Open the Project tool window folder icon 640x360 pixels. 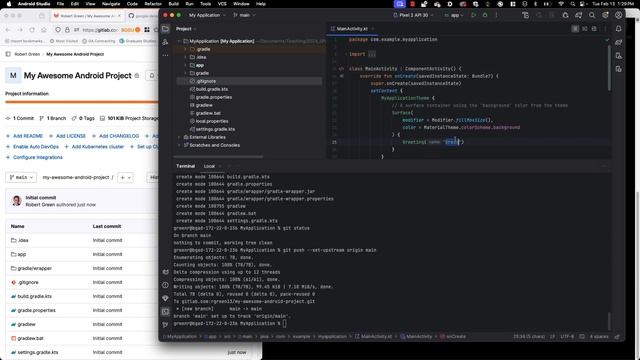tap(165, 29)
